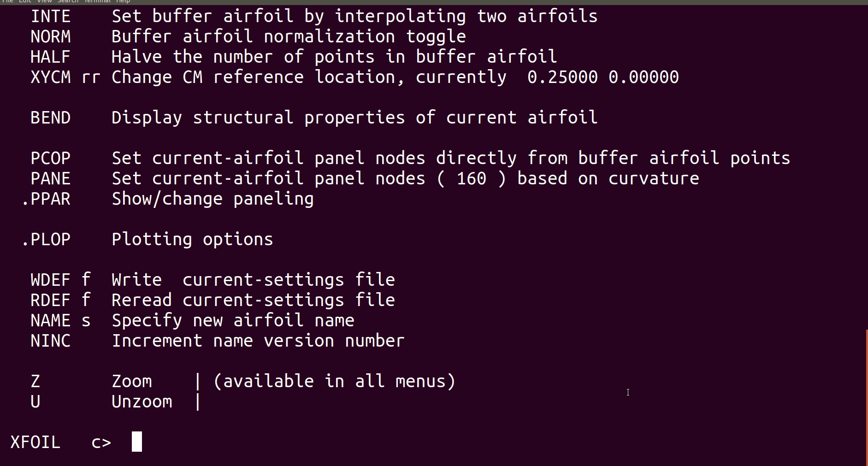Click the WDEF command text
The height and width of the screenshot is (466, 868).
[x=51, y=280]
